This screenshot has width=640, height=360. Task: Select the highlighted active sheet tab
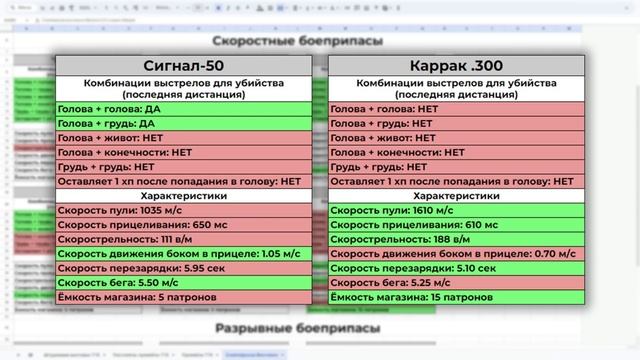[x=255, y=355]
